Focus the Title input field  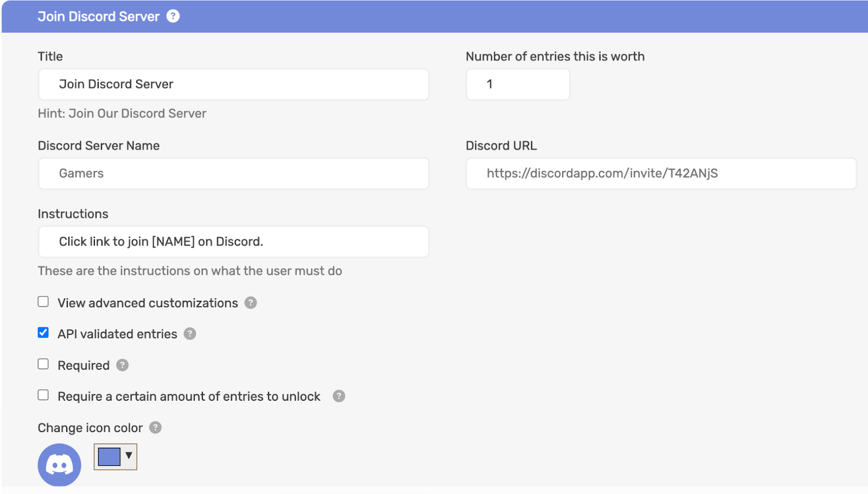pos(234,84)
